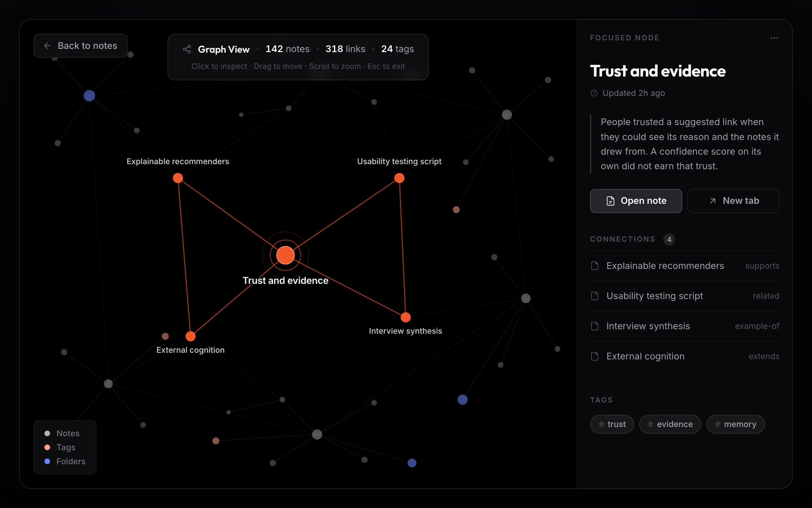This screenshot has height=508, width=812.
Task: Click the 'extends' relation label
Action: coord(764,356)
